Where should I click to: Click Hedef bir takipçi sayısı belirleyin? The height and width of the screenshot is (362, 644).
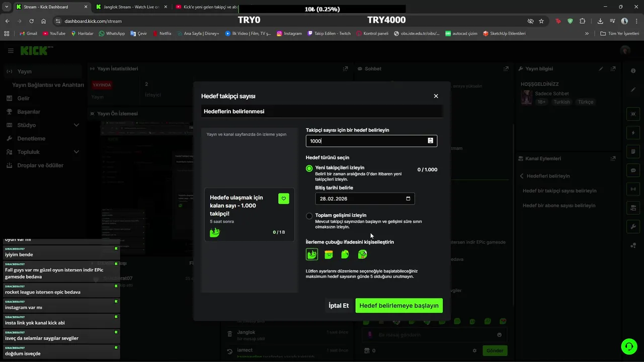click(x=559, y=191)
